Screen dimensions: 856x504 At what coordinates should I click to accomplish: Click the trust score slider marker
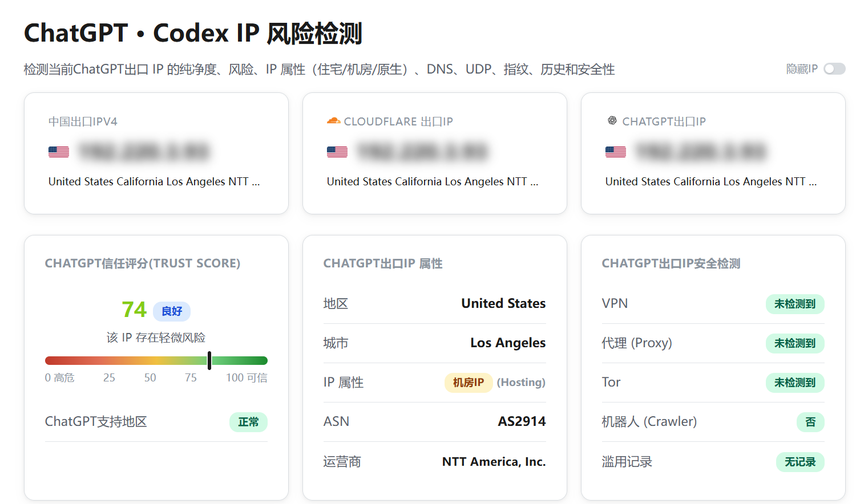[209, 360]
